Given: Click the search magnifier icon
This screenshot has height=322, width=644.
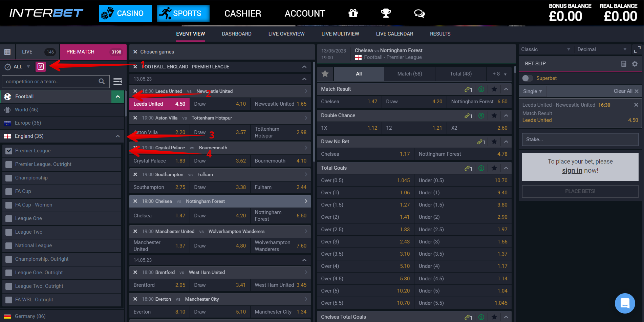Looking at the screenshot, I should tap(102, 81).
